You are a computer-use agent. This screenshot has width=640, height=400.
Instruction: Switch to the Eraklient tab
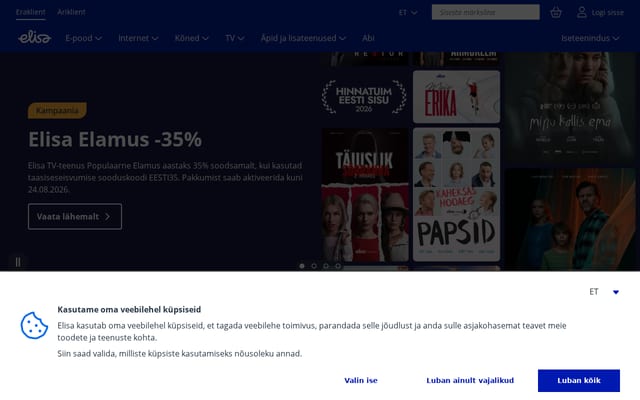tap(31, 12)
